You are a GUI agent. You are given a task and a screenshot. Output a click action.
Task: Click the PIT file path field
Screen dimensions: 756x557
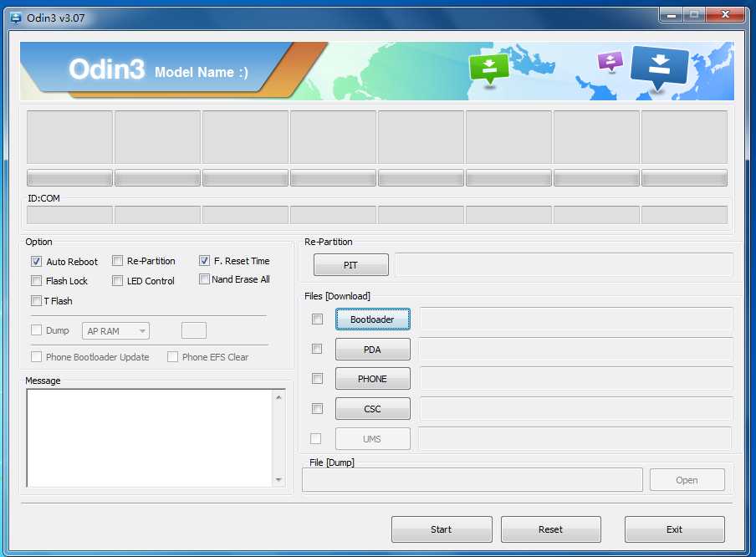click(564, 265)
